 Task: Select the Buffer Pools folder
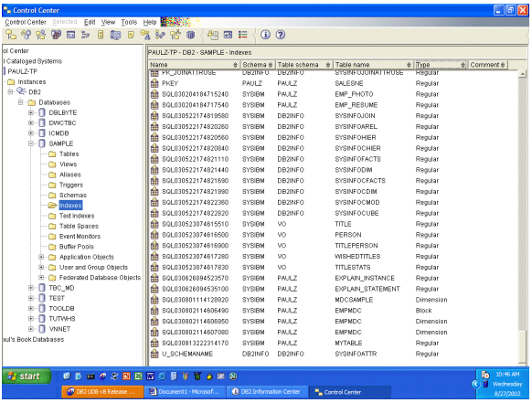pos(77,247)
